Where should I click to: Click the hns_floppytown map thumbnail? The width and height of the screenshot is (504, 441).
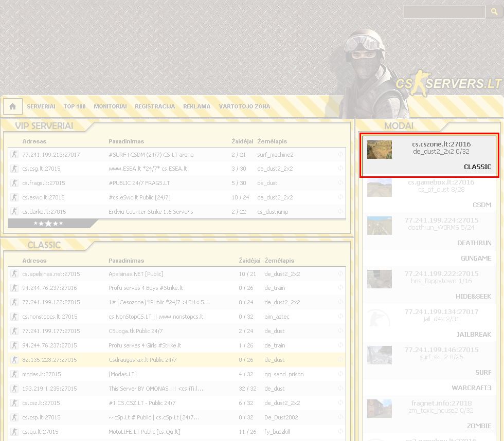[x=380, y=279]
